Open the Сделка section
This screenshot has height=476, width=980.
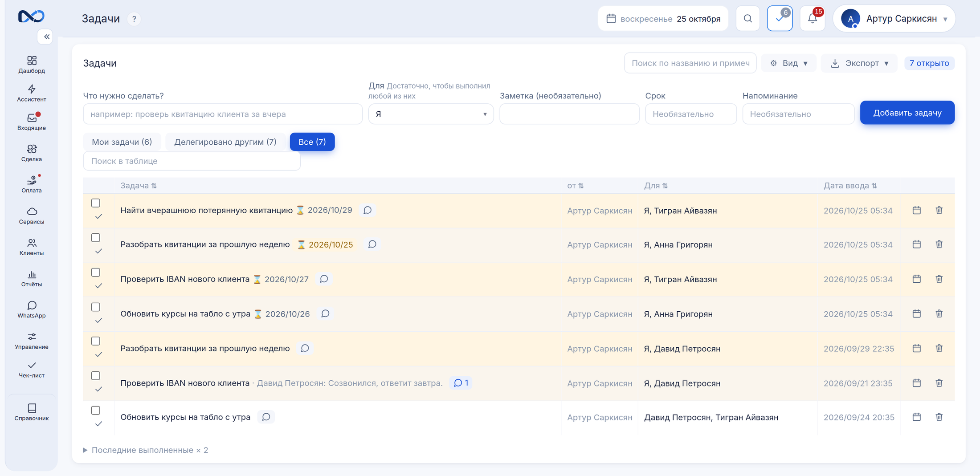click(x=32, y=153)
